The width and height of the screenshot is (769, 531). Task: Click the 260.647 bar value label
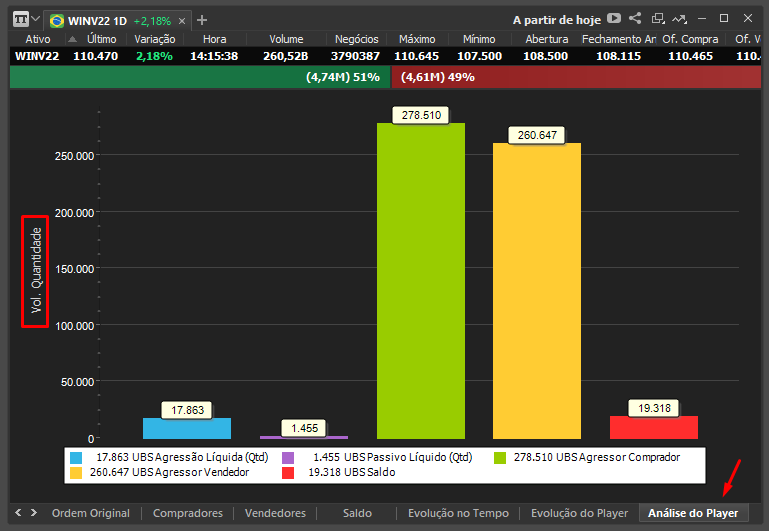(537, 135)
